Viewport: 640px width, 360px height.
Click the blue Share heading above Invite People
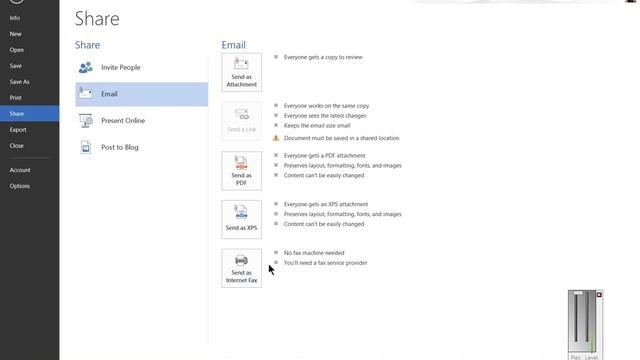pyautogui.click(x=87, y=45)
